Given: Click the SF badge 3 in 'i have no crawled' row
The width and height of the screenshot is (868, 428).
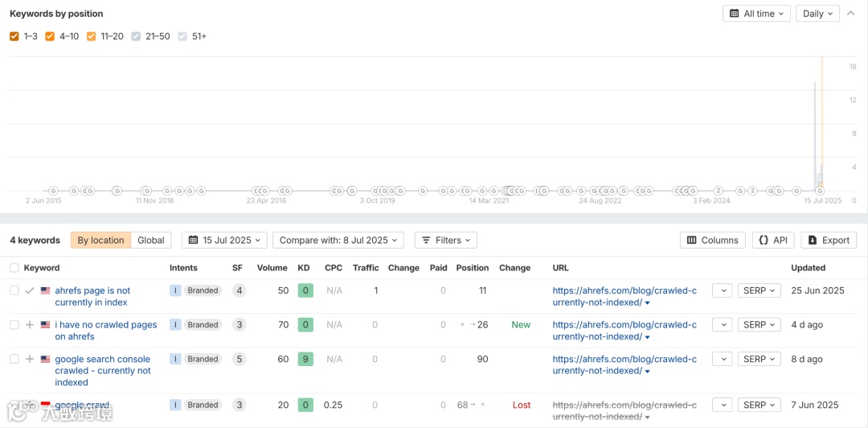Looking at the screenshot, I should pos(240,325).
